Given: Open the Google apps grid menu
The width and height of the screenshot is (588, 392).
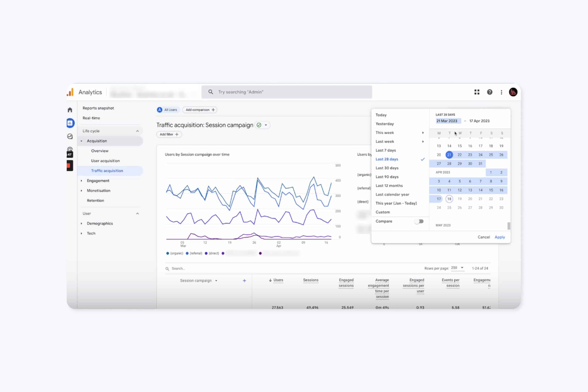Looking at the screenshot, I should coord(477,92).
